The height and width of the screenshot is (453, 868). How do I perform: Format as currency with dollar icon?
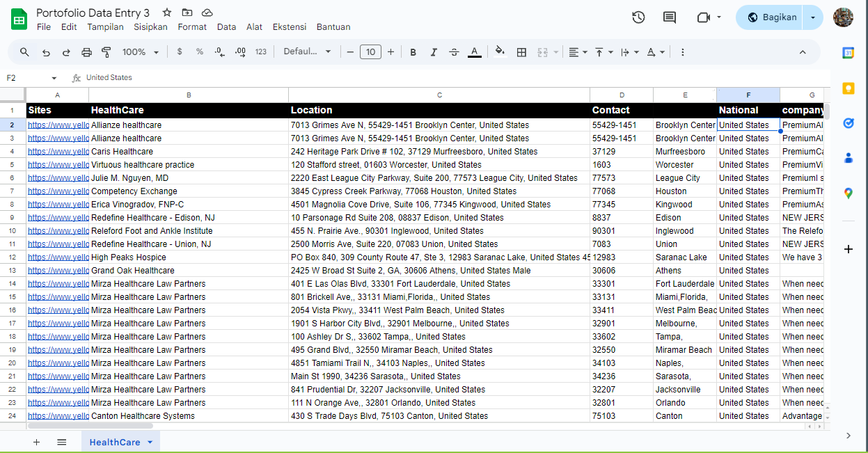(180, 52)
